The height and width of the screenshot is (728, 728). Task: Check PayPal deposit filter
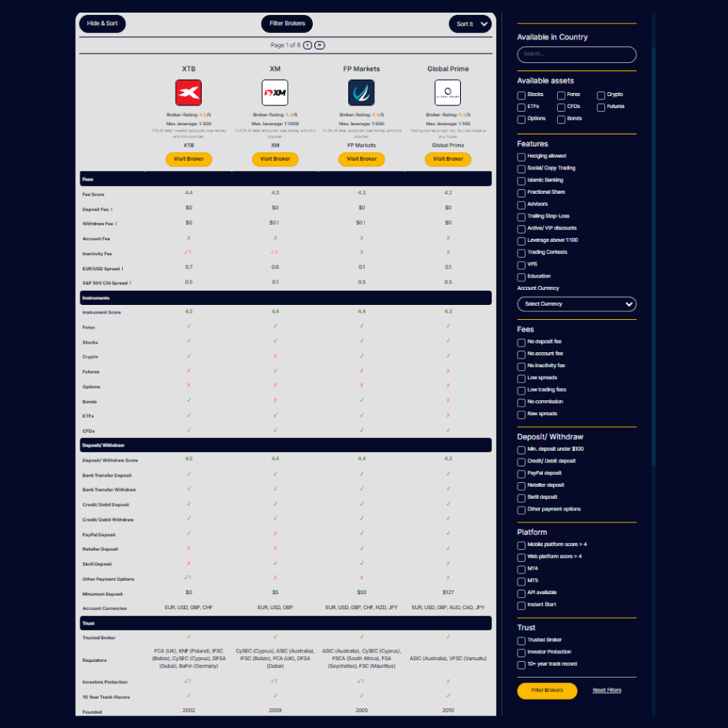coord(522,474)
